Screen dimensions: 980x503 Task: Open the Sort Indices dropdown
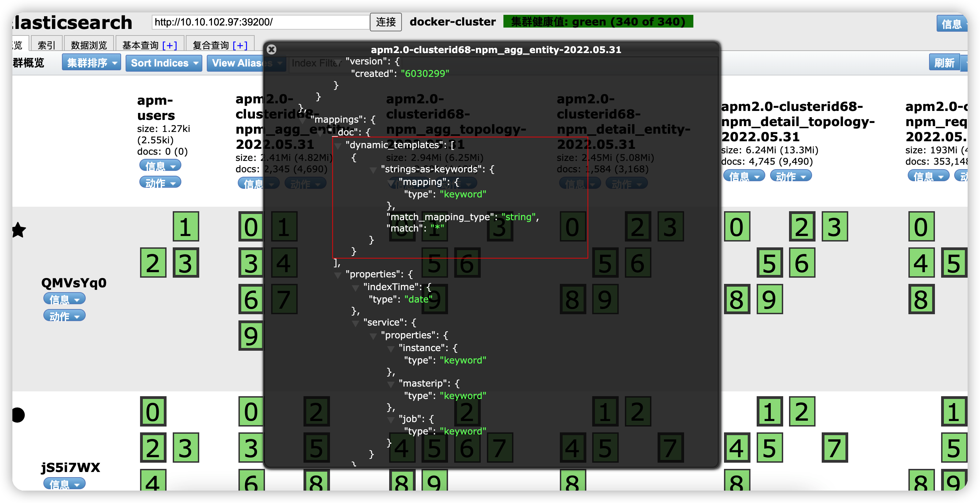163,63
